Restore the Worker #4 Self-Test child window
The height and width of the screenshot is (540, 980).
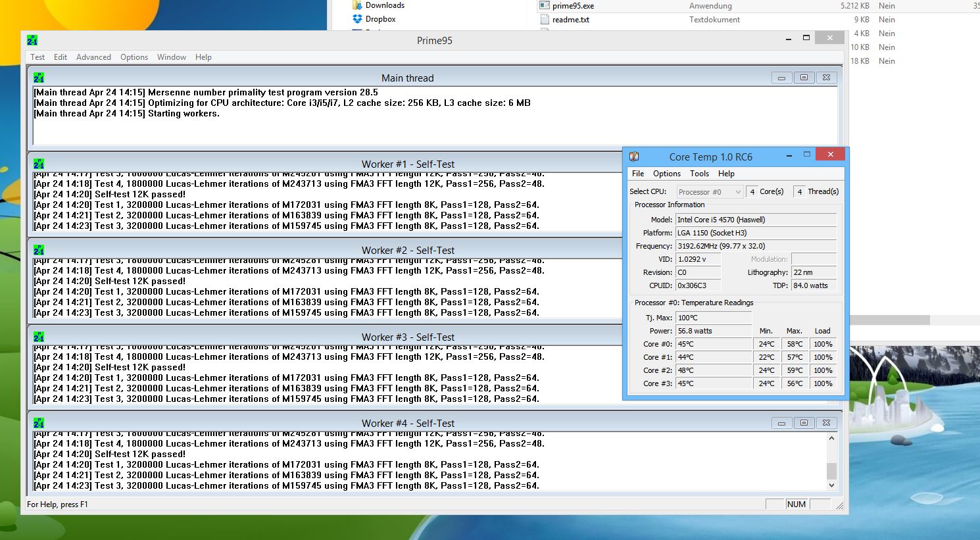(804, 423)
